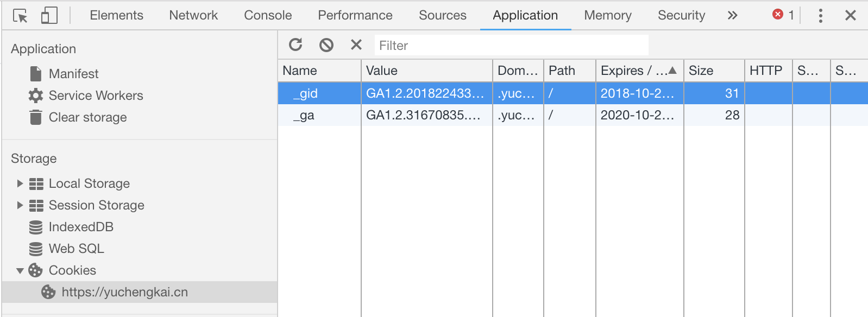Image resolution: width=868 pixels, height=317 pixels.
Task: Click the cookie Filter input field
Action: 511,46
